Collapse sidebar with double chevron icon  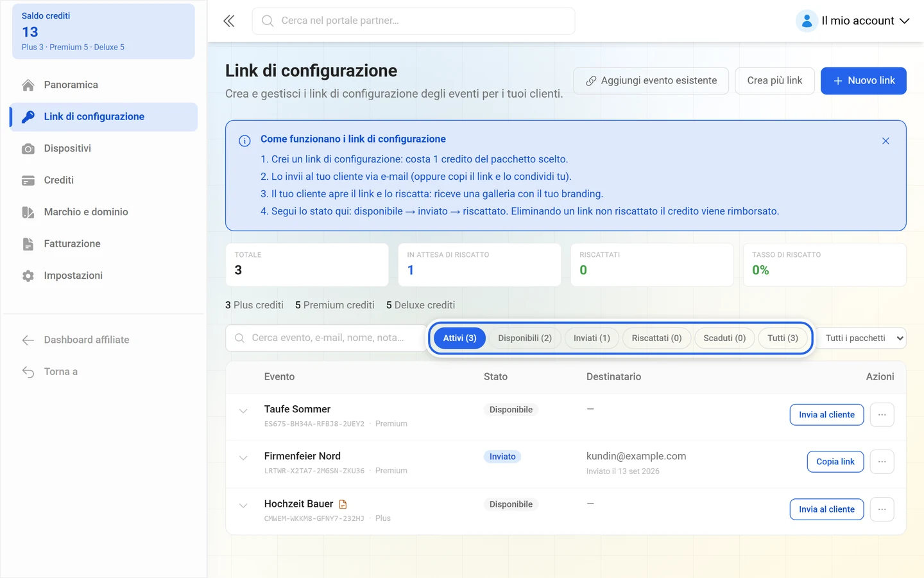(229, 21)
